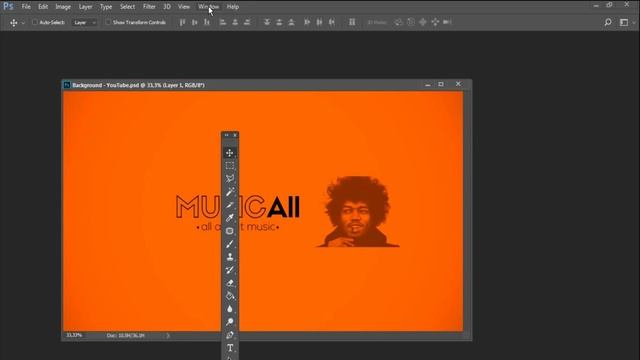Open the Window menu
The image size is (640, 360).
pos(208,7)
